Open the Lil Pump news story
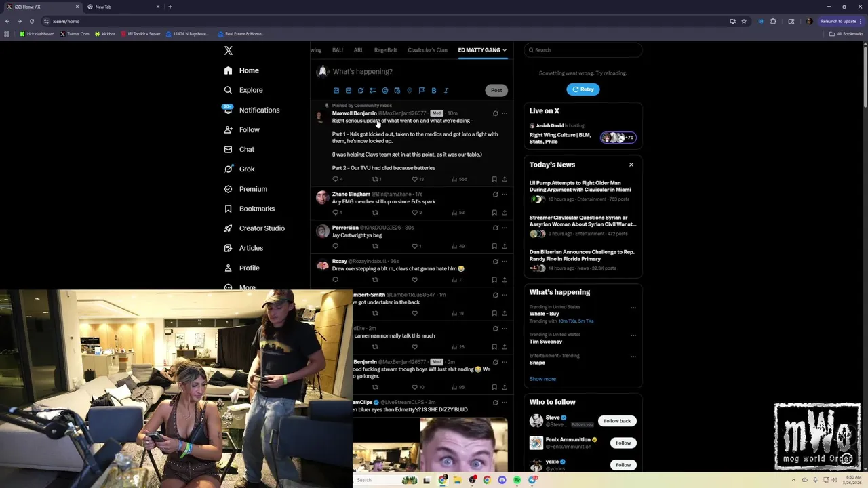The image size is (868, 488). pos(583,190)
